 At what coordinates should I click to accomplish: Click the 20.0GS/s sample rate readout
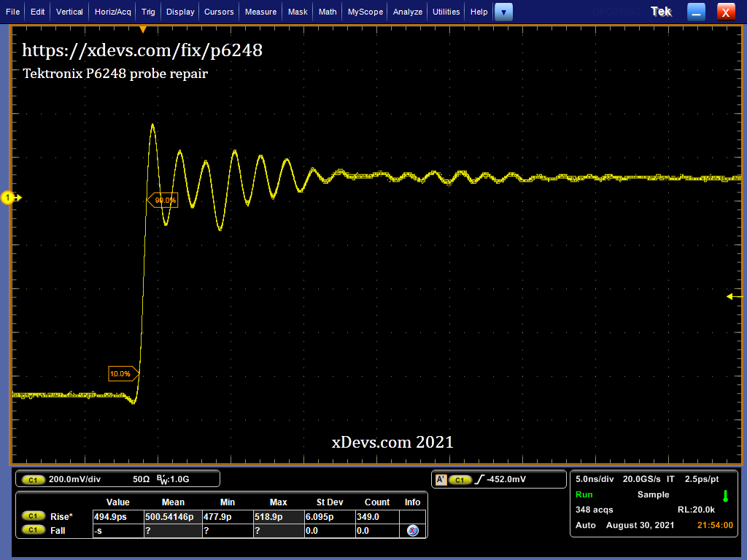pyautogui.click(x=642, y=479)
